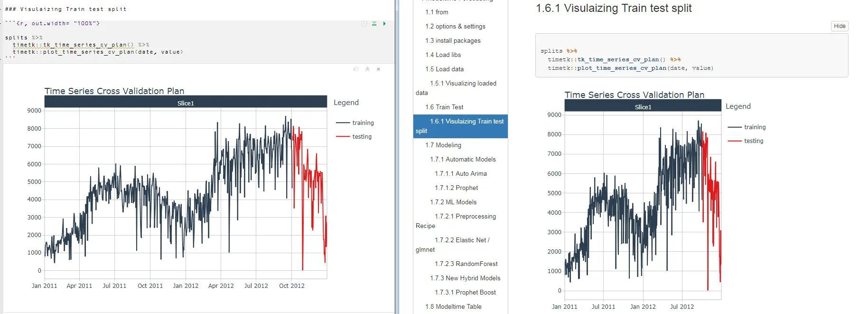Run all chunks above icon
This screenshot has height=314, width=868.
[374, 23]
